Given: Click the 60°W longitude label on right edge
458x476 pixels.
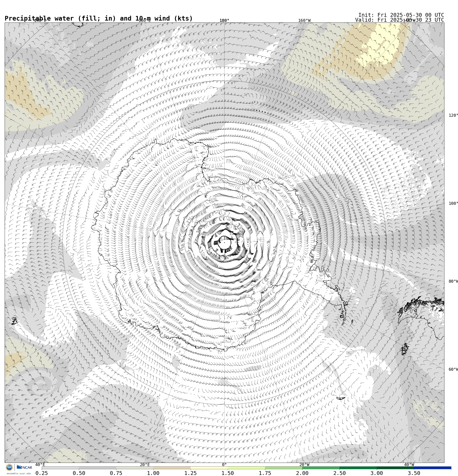Looking at the screenshot, I should (453, 369).
